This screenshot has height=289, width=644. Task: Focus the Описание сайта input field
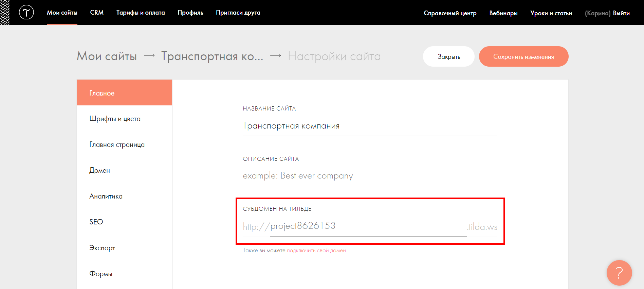370,176
